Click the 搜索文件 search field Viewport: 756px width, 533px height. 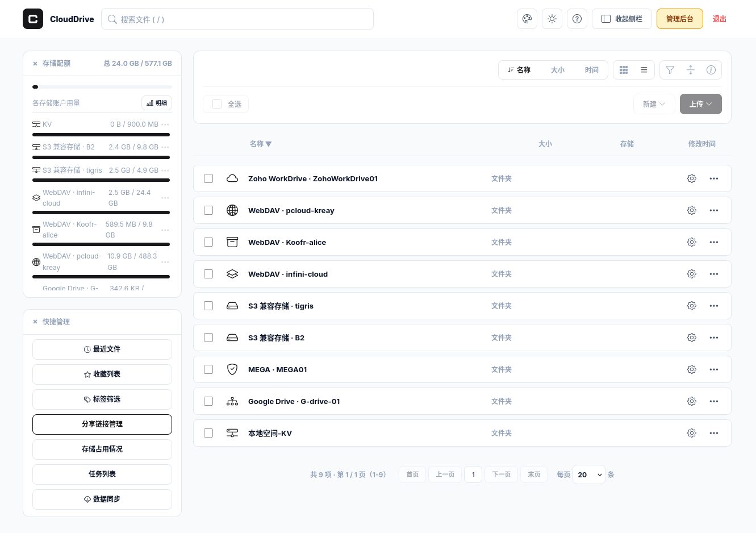(237, 19)
